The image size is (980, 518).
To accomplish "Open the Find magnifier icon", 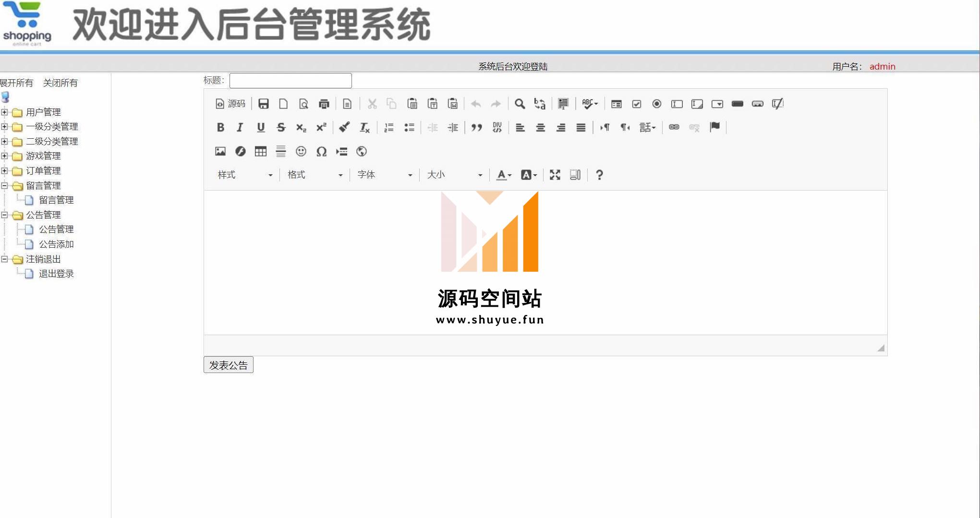I will (x=520, y=104).
